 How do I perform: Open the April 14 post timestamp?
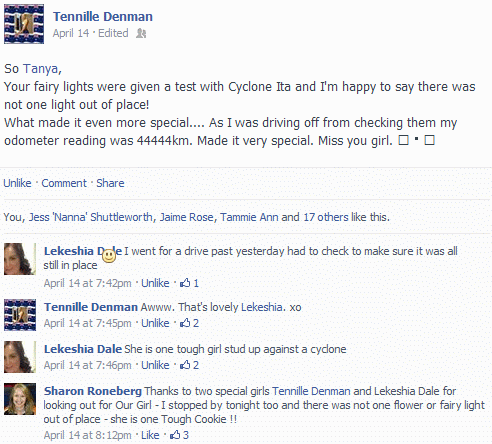pyautogui.click(x=71, y=33)
